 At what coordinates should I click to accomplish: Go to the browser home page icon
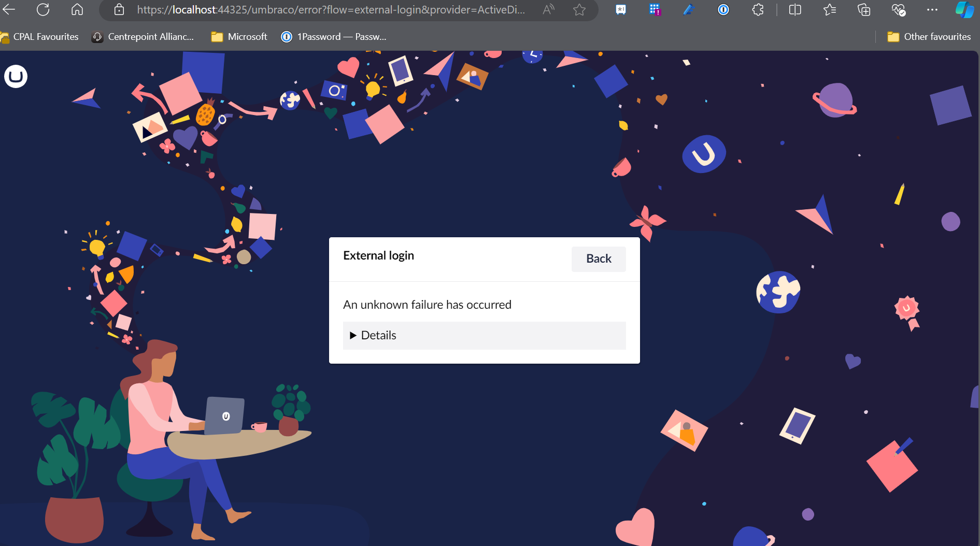coord(77,9)
